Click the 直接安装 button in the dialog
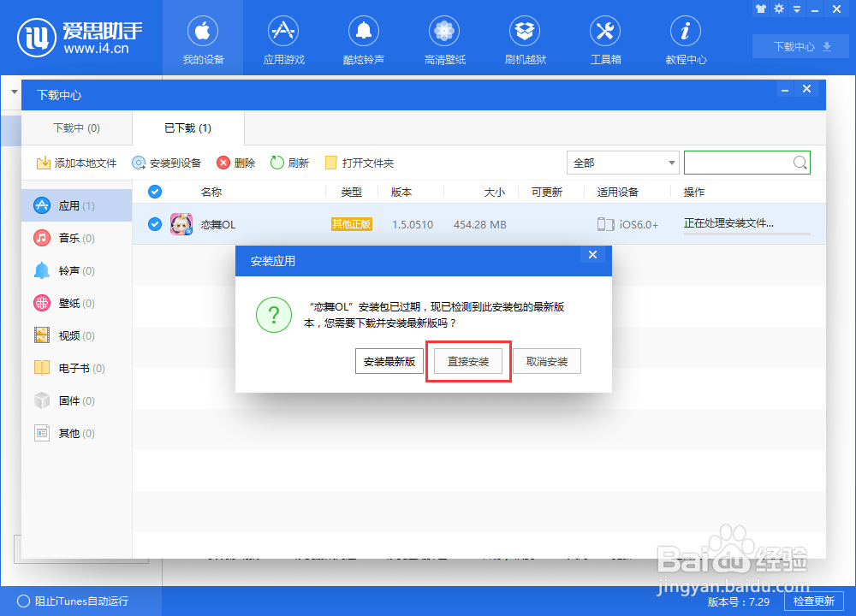 (x=468, y=360)
